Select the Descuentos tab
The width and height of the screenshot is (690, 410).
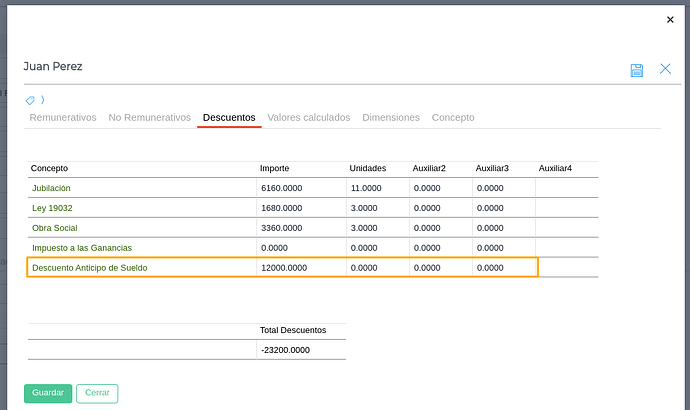(x=229, y=118)
